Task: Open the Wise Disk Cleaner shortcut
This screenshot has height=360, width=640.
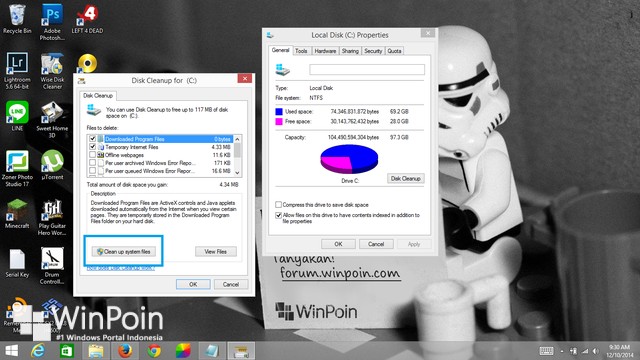Action: [x=52, y=70]
